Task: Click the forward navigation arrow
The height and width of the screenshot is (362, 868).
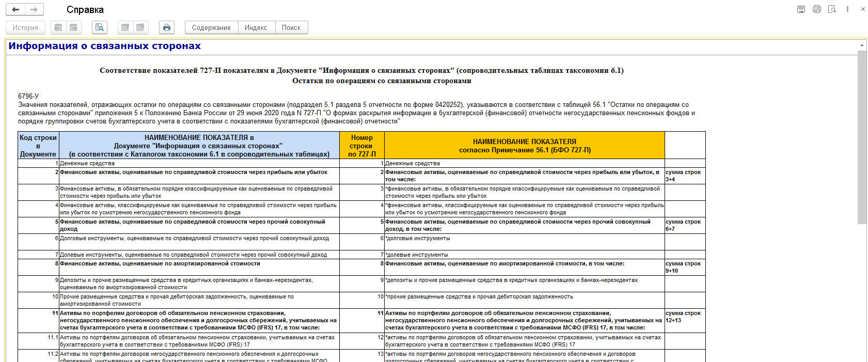Action: click(34, 9)
